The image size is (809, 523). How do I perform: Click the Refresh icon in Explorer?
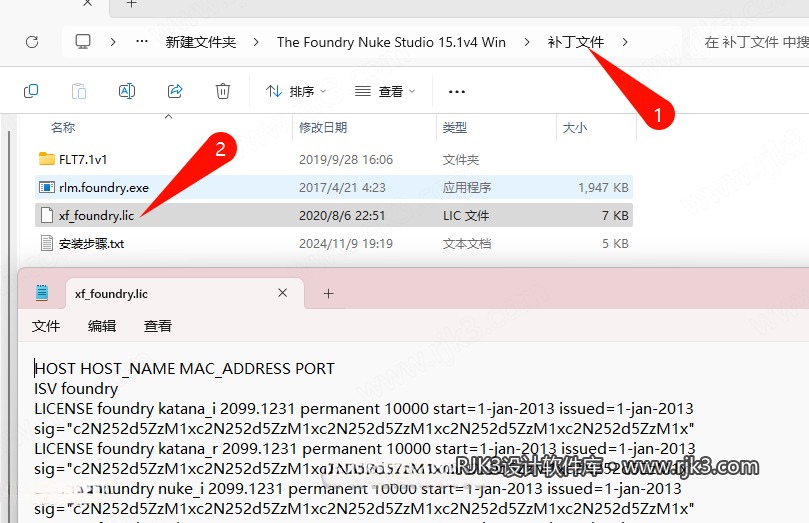click(x=32, y=42)
